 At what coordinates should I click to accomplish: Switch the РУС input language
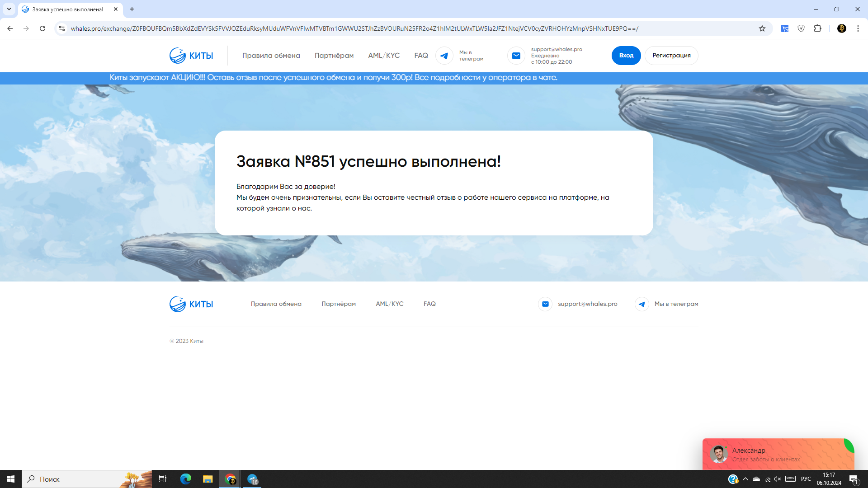point(806,479)
